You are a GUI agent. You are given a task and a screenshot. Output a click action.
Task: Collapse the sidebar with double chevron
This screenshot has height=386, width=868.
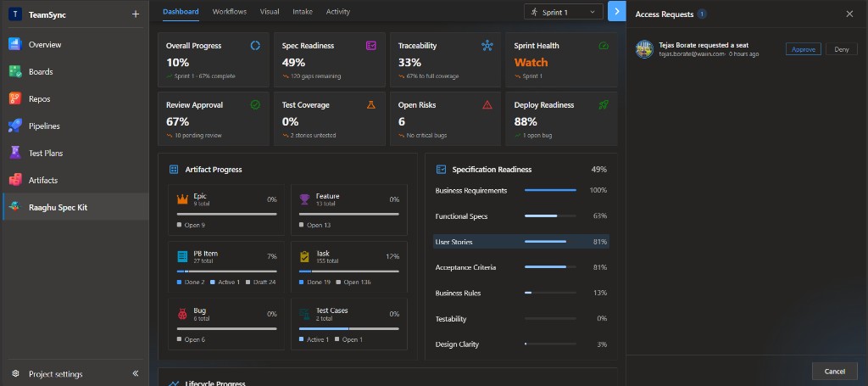pos(136,374)
